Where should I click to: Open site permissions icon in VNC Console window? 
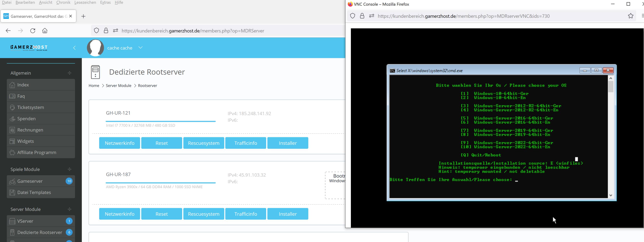click(372, 16)
